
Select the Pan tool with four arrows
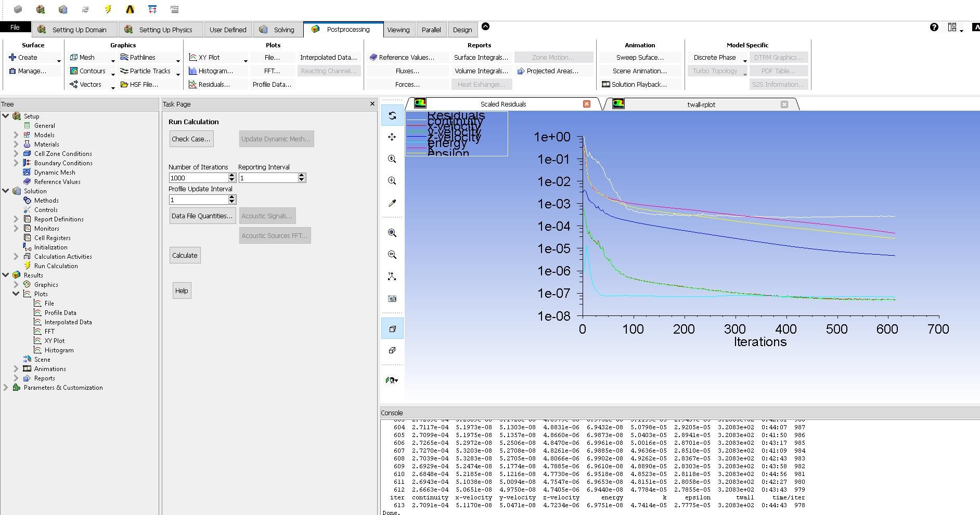[392, 137]
